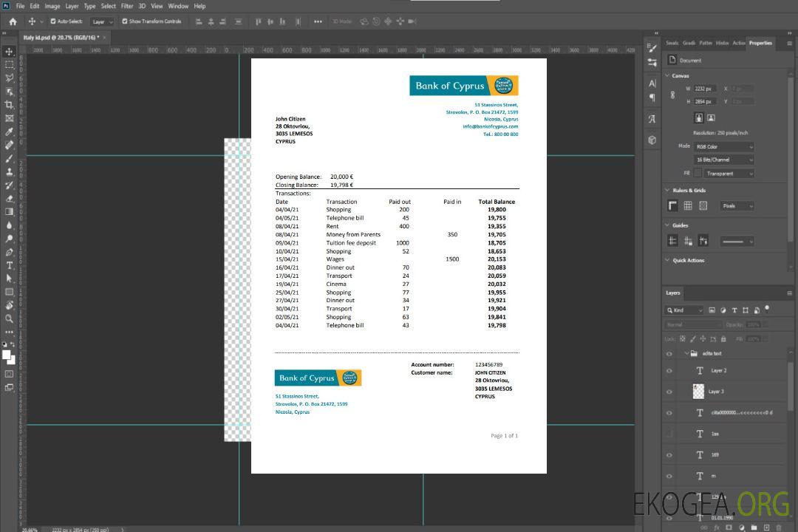The height and width of the screenshot is (532, 798).
Task: Select the Horizontal Type tool
Action: 10,265
